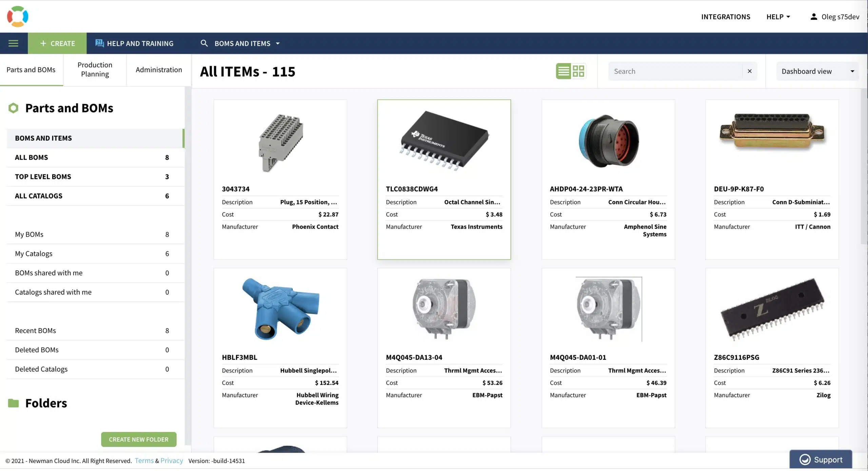Click the OpenBOM lifebuoy logo

pyautogui.click(x=18, y=16)
